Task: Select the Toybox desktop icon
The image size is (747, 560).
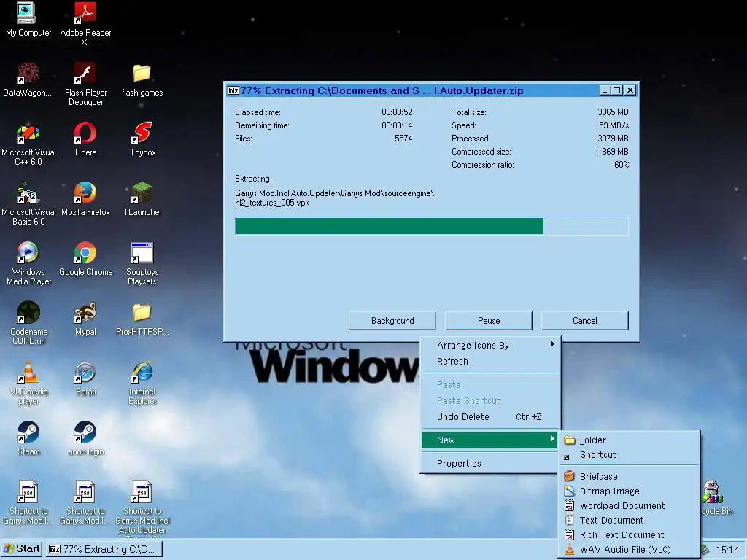Action: tap(142, 139)
